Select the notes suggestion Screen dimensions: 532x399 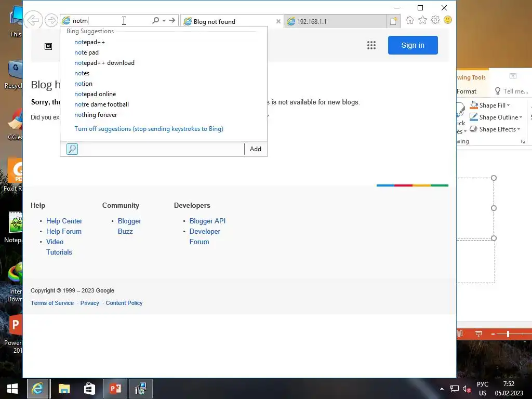(x=163, y=73)
